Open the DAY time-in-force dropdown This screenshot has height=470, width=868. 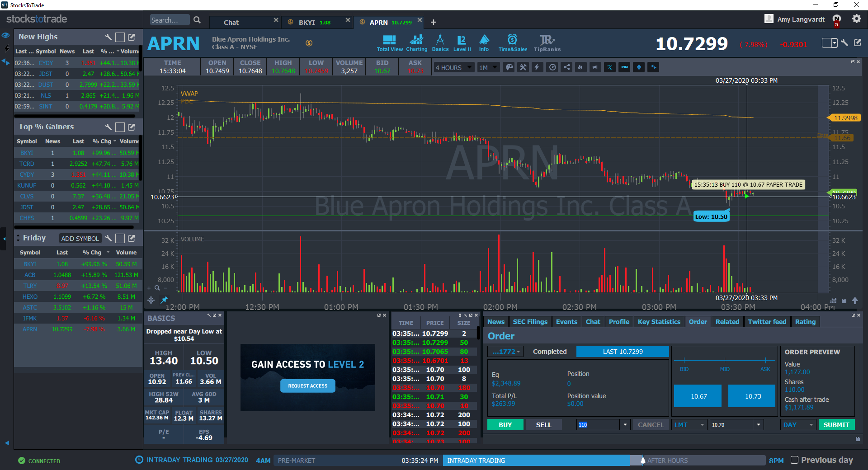click(x=798, y=425)
